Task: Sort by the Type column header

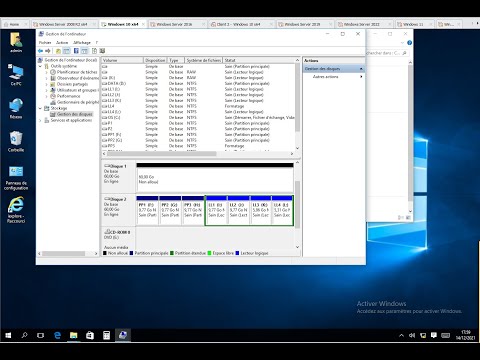Action: pyautogui.click(x=175, y=60)
